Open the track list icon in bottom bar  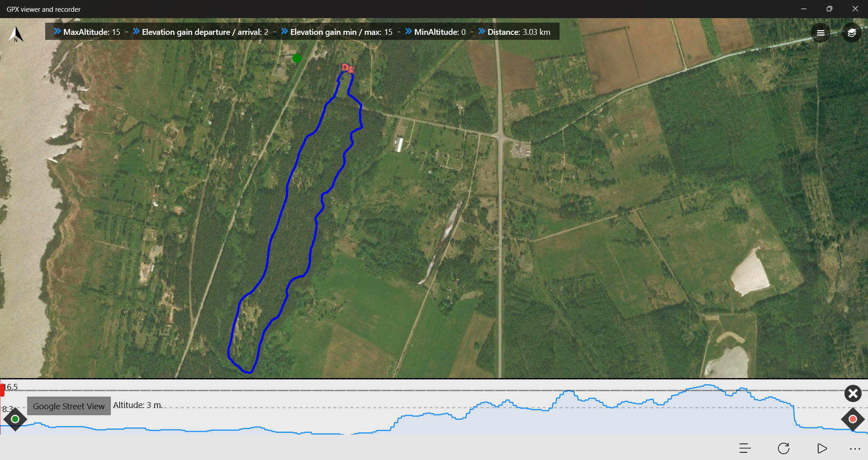tap(745, 448)
